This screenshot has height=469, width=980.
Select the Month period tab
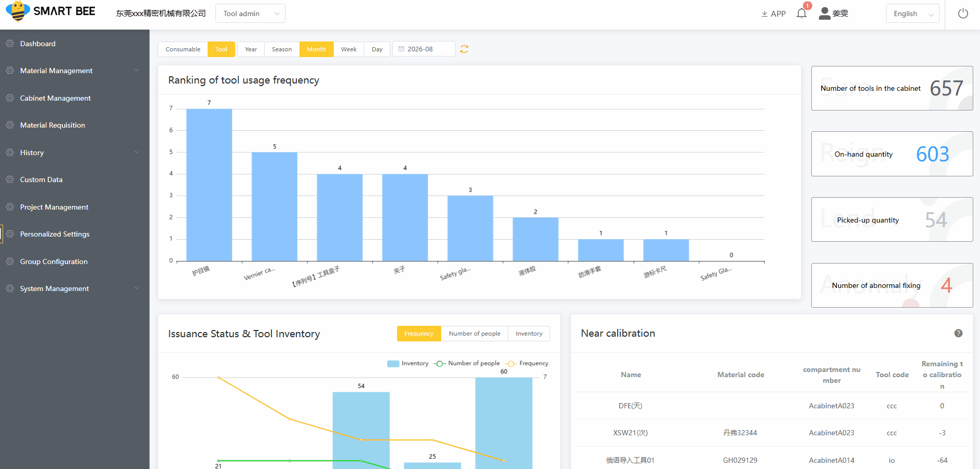(x=316, y=49)
